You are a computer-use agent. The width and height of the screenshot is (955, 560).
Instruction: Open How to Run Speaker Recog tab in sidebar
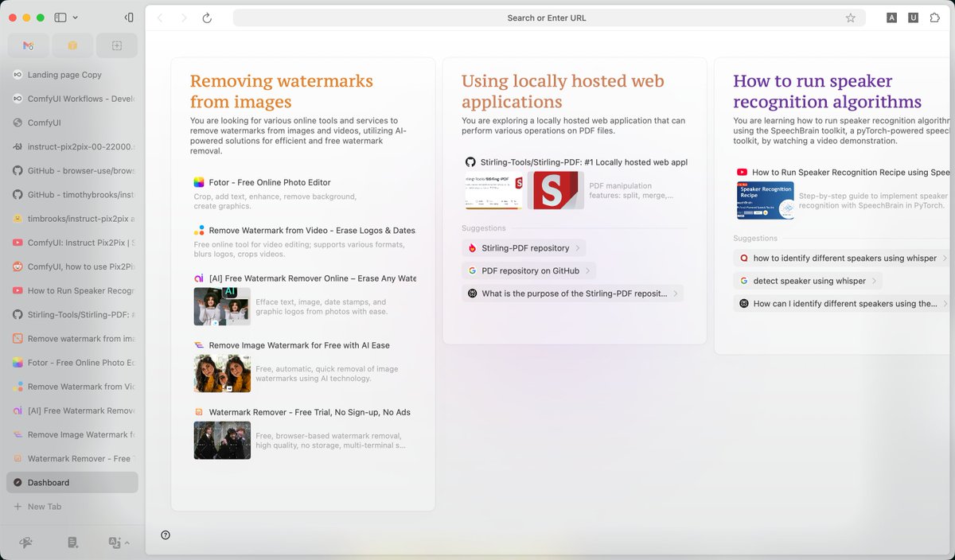pos(72,290)
